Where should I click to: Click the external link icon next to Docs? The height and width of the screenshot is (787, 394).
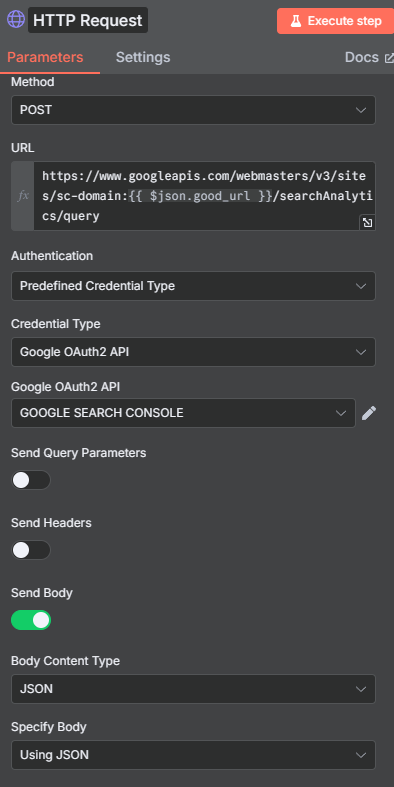389,58
